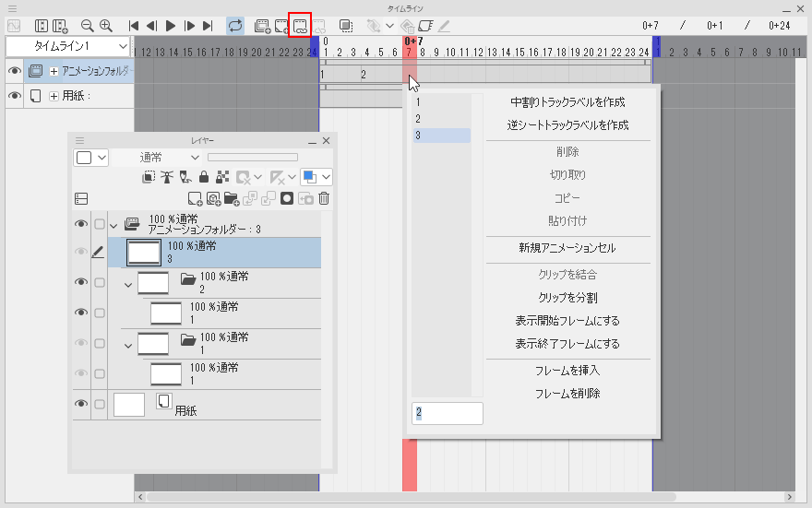The width and height of the screenshot is (812, 508).
Task: Click the graph editor icon in timeline toolbar
Action: click(x=14, y=25)
